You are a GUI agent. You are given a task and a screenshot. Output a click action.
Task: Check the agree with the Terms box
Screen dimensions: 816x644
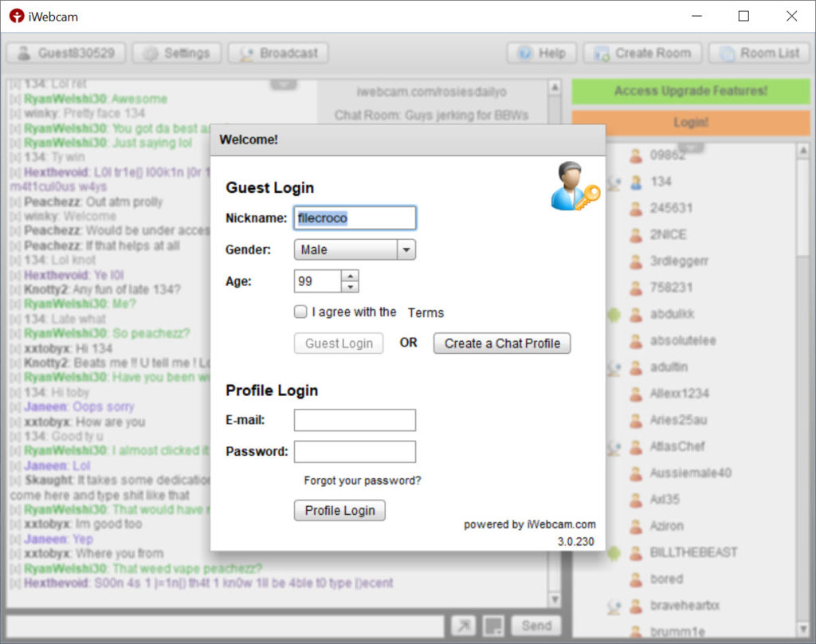click(x=300, y=312)
